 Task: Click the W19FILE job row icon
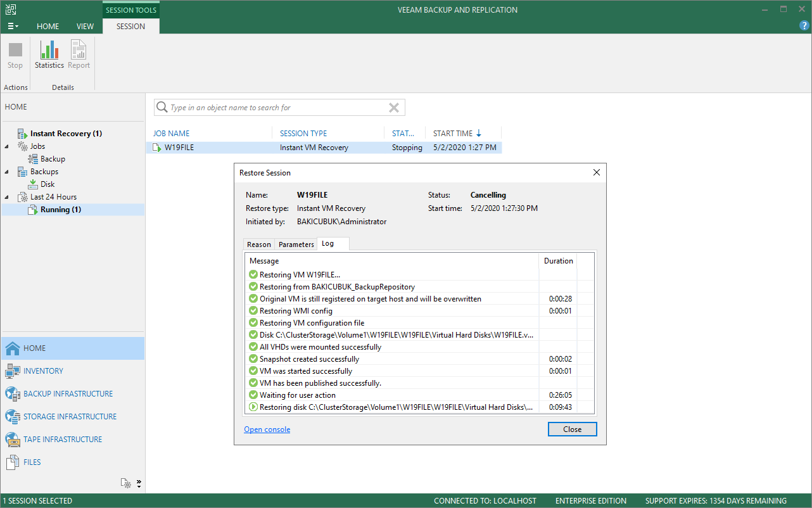[x=156, y=148]
